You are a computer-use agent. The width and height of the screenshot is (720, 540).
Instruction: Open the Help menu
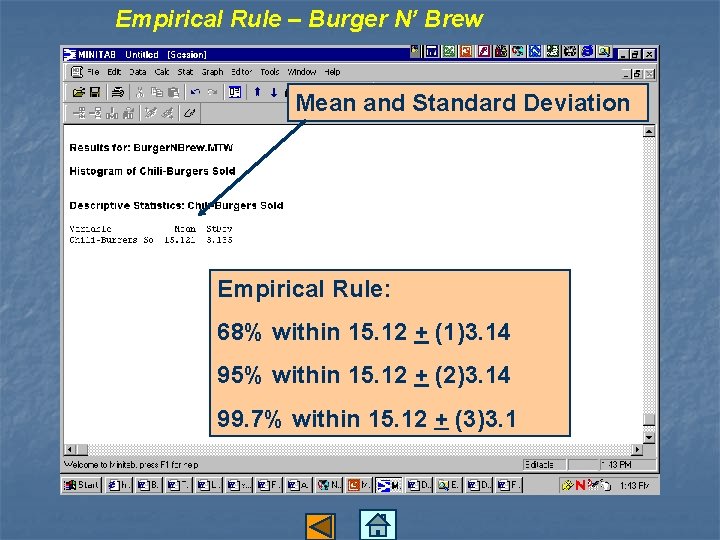(332, 72)
